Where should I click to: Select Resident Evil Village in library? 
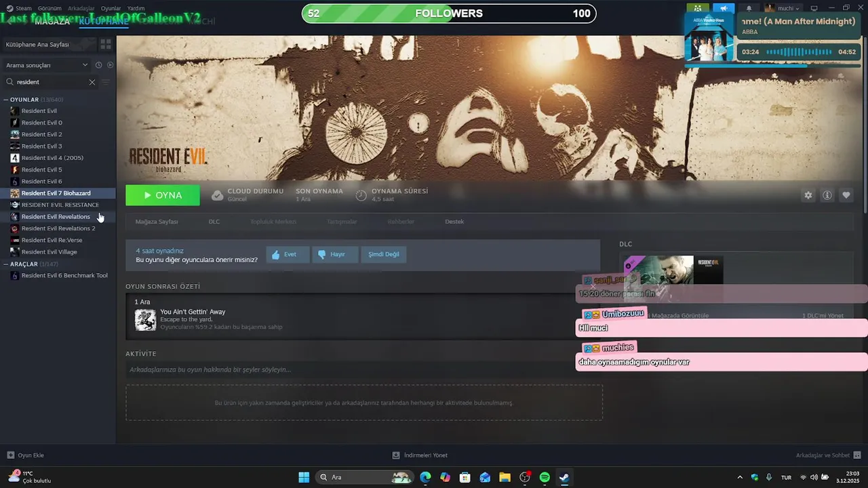pos(49,251)
